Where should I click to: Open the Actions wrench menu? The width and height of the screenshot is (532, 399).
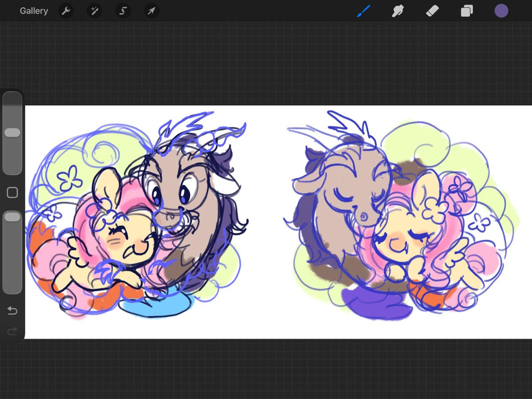[x=66, y=11]
